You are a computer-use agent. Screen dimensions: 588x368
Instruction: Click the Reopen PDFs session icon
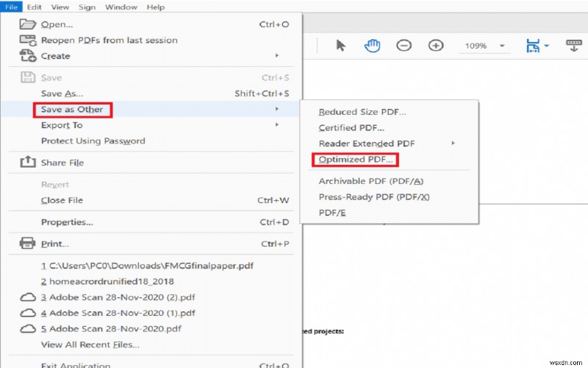28,40
